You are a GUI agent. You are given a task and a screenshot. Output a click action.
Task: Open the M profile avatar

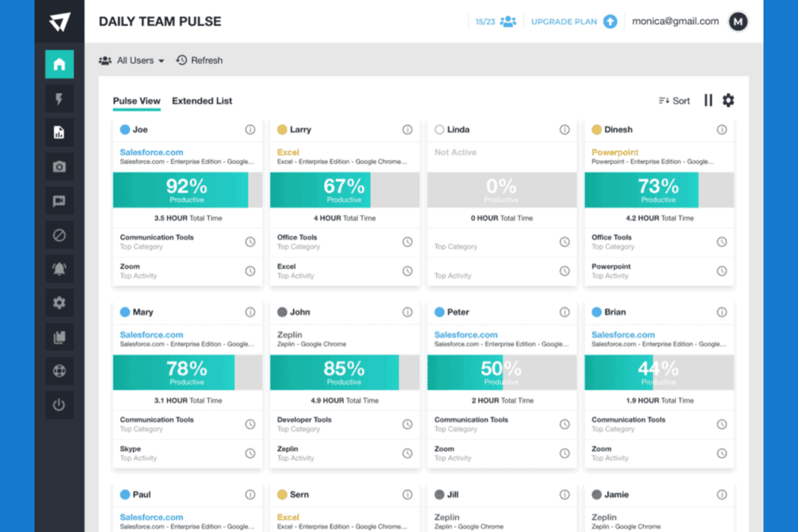pos(738,22)
